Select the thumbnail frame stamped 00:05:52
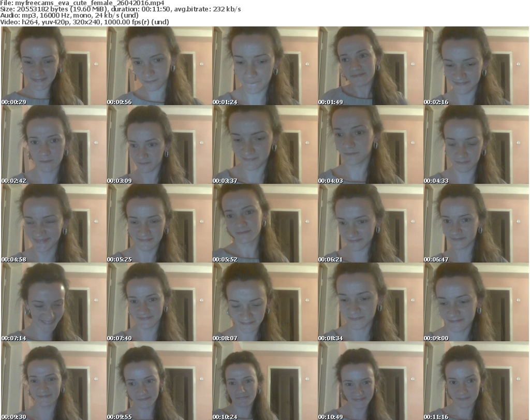Screen dimensions: 530x420 [265, 223]
